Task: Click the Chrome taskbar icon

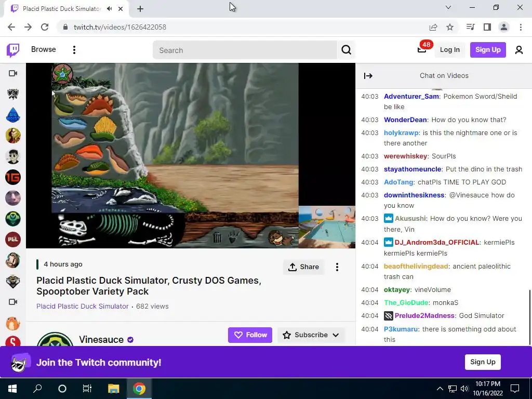Action: (139, 388)
